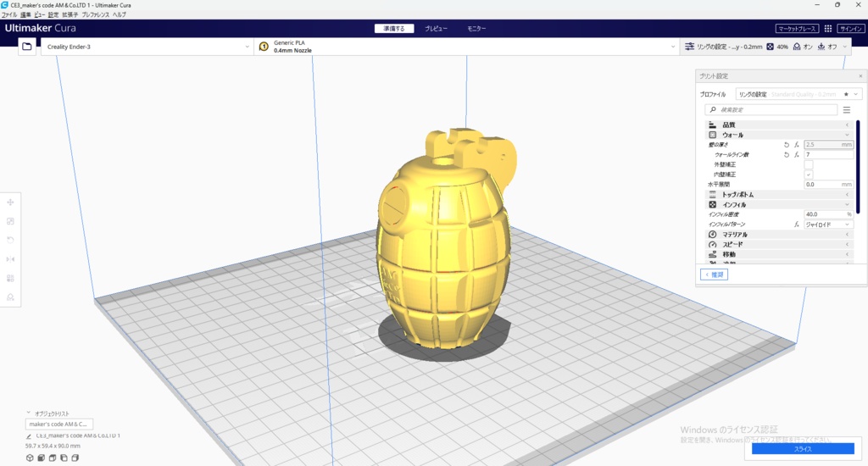Click the fx icon beside インフィルパターン
This screenshot has height=466, width=868.
[797, 225]
